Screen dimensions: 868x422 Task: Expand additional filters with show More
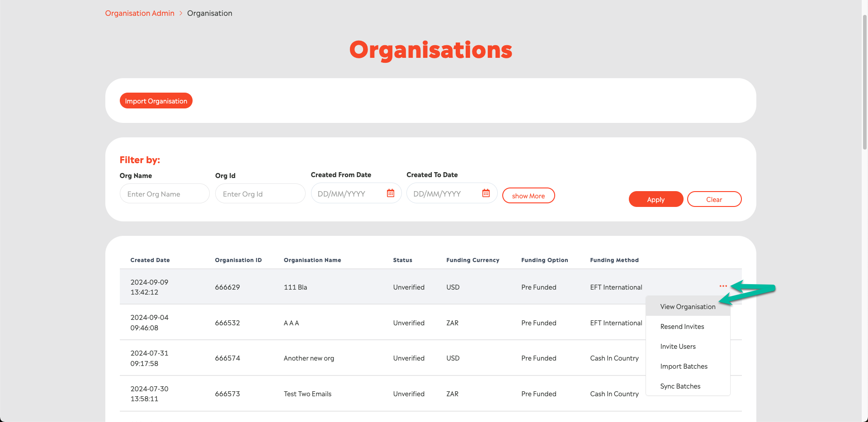528,195
